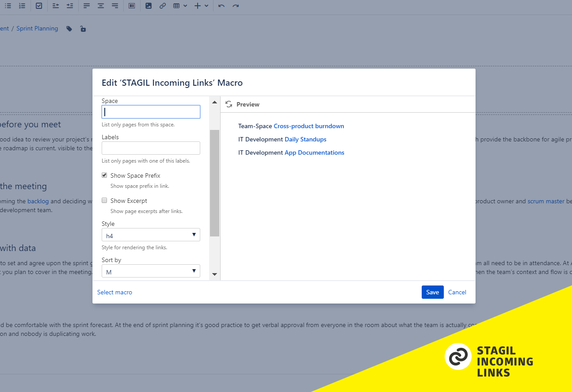Align text center
The height and width of the screenshot is (392, 572).
pos(101,6)
